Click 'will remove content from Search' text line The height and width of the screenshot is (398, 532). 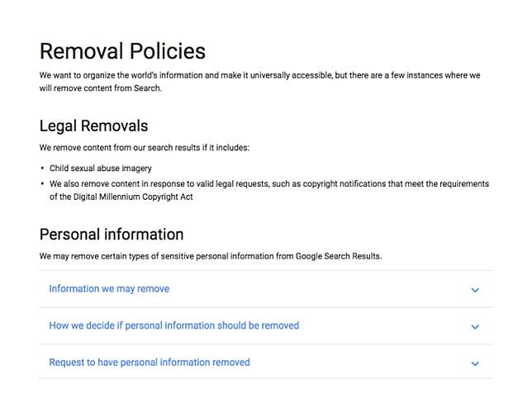[x=100, y=88]
